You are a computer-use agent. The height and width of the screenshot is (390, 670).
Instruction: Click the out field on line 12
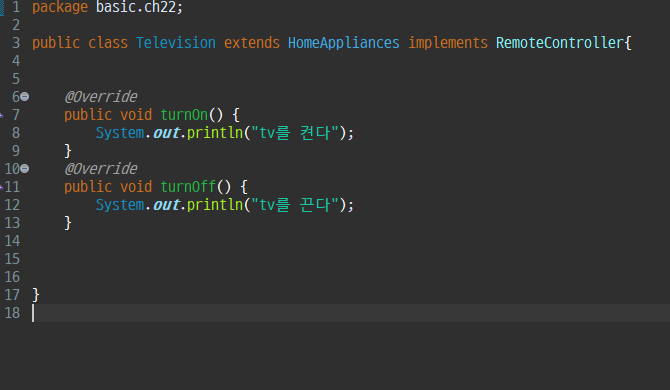coord(166,205)
